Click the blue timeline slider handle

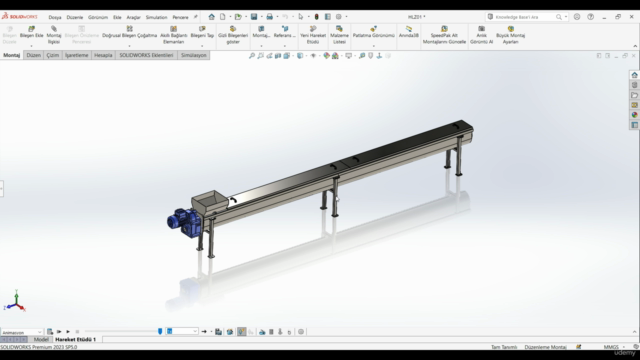point(160,331)
